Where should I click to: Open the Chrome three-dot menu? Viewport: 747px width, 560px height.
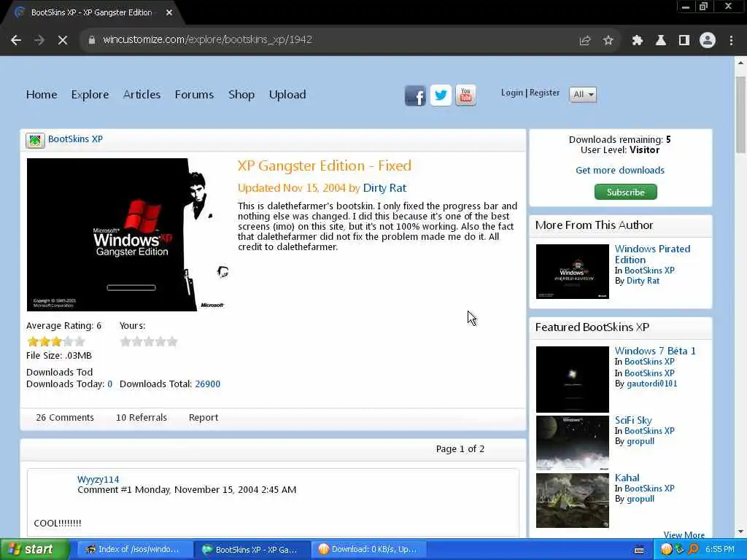coord(731,41)
